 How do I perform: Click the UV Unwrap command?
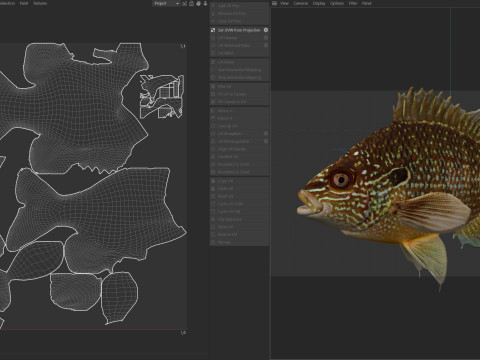pos(227,38)
